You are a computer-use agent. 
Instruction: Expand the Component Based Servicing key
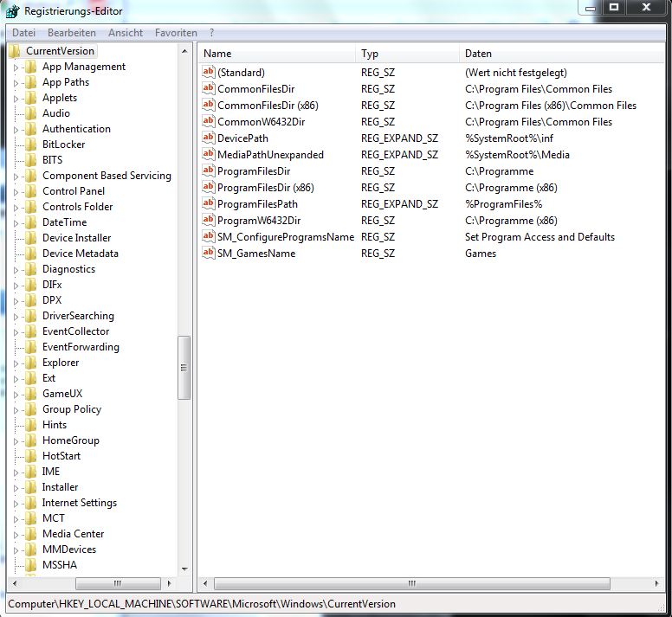click(16, 176)
